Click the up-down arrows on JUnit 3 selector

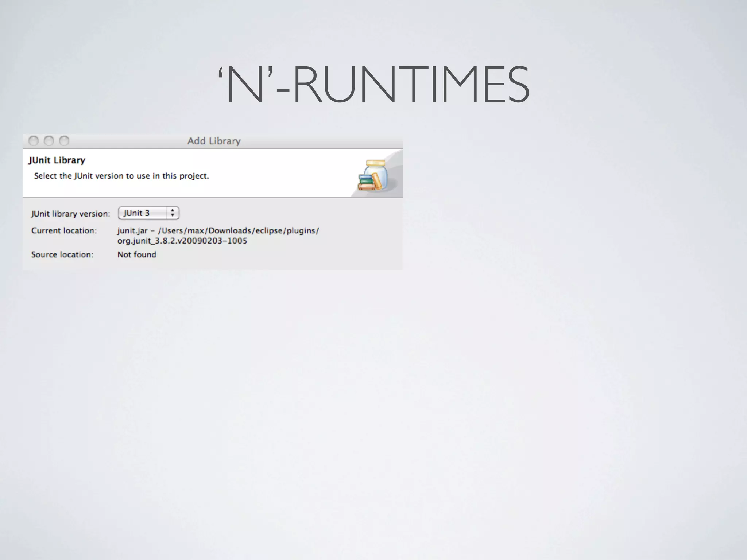click(173, 213)
